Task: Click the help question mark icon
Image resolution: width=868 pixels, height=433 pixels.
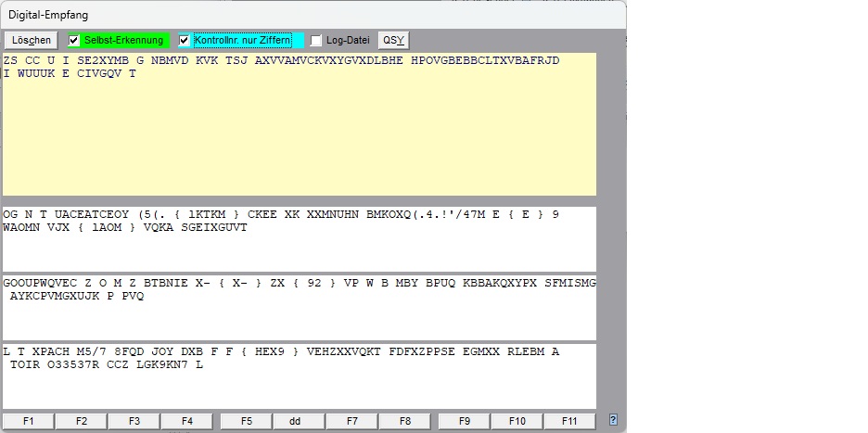Action: [x=613, y=420]
